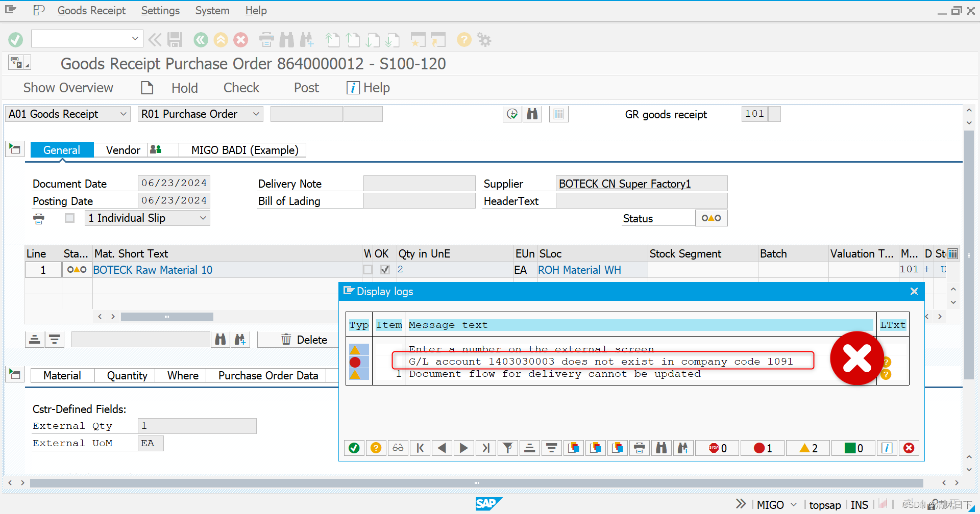Click the Print icon in the Display logs toolbar

[639, 448]
